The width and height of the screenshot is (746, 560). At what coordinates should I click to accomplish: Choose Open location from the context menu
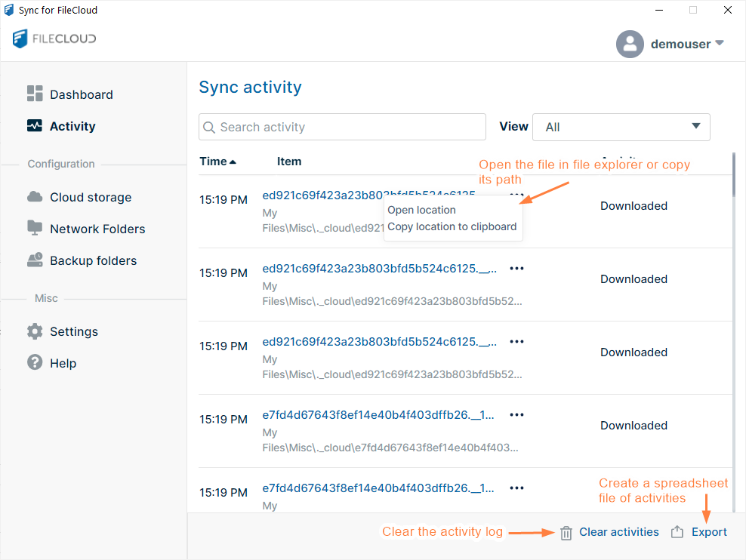[421, 210]
